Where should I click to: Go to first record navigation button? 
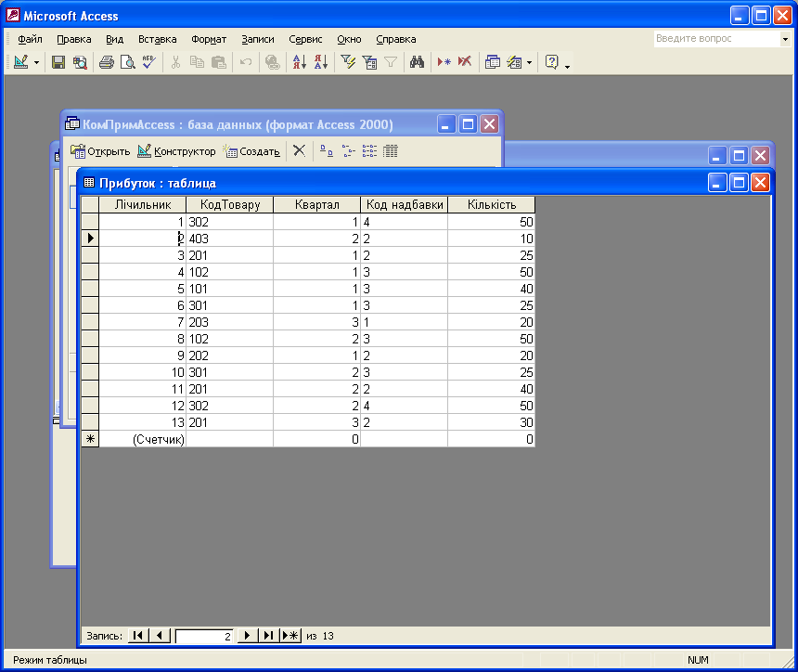pos(138,636)
